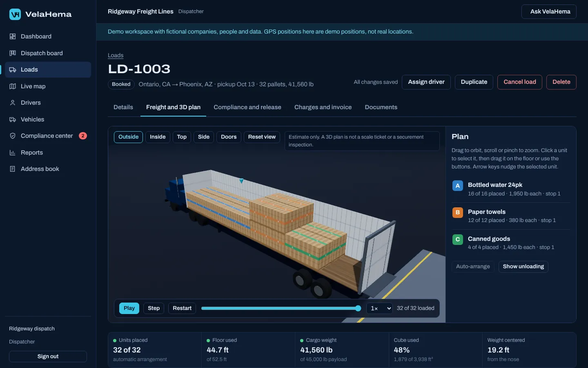Click the Plan panel heading
Image resolution: width=588 pixels, height=368 pixels.
460,137
